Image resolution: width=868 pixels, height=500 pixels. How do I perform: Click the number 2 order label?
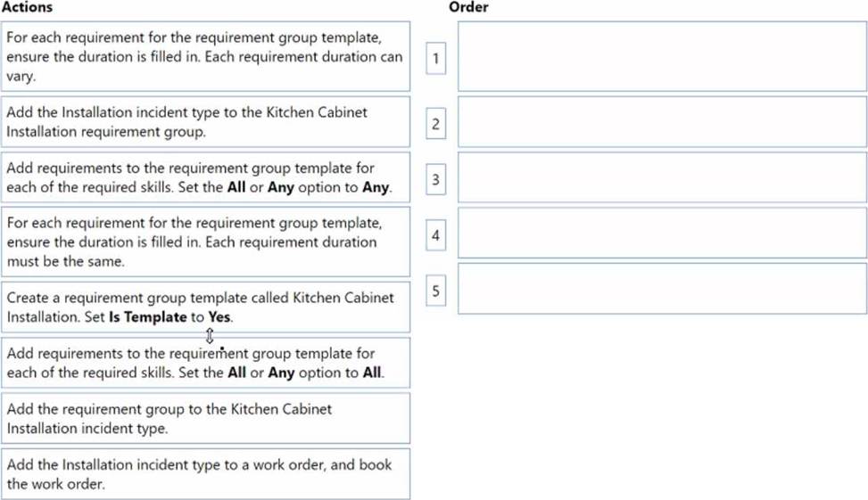click(x=435, y=124)
